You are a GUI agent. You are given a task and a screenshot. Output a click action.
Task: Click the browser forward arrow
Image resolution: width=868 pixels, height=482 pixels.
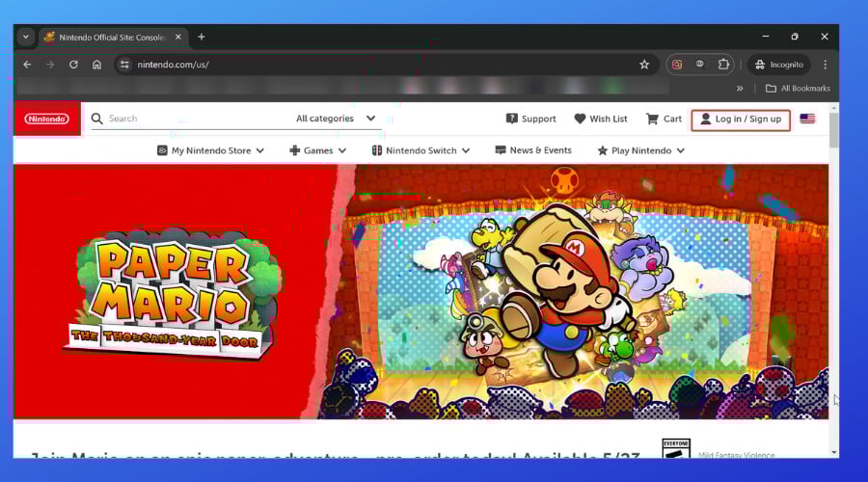coord(50,65)
